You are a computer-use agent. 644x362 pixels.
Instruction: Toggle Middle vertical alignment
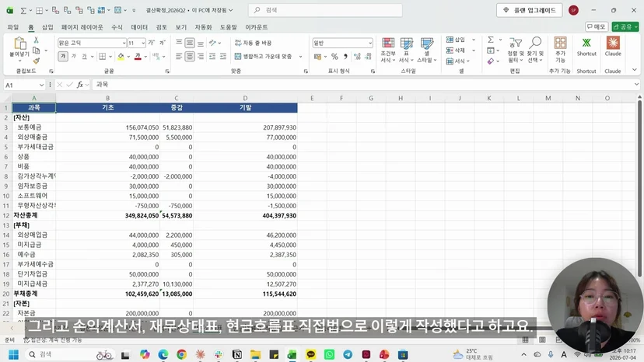click(190, 43)
